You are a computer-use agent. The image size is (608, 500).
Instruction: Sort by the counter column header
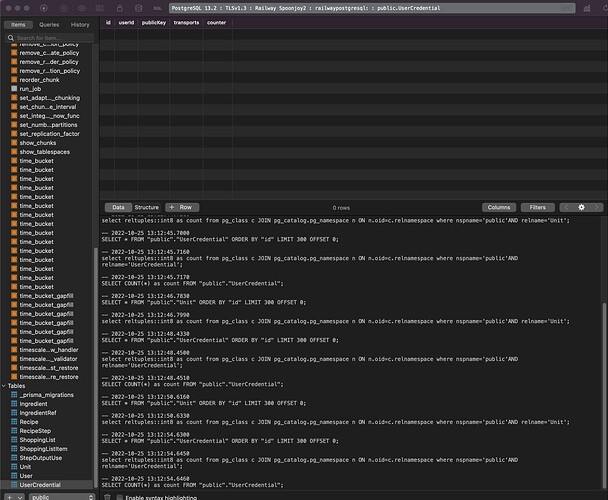coord(216,22)
